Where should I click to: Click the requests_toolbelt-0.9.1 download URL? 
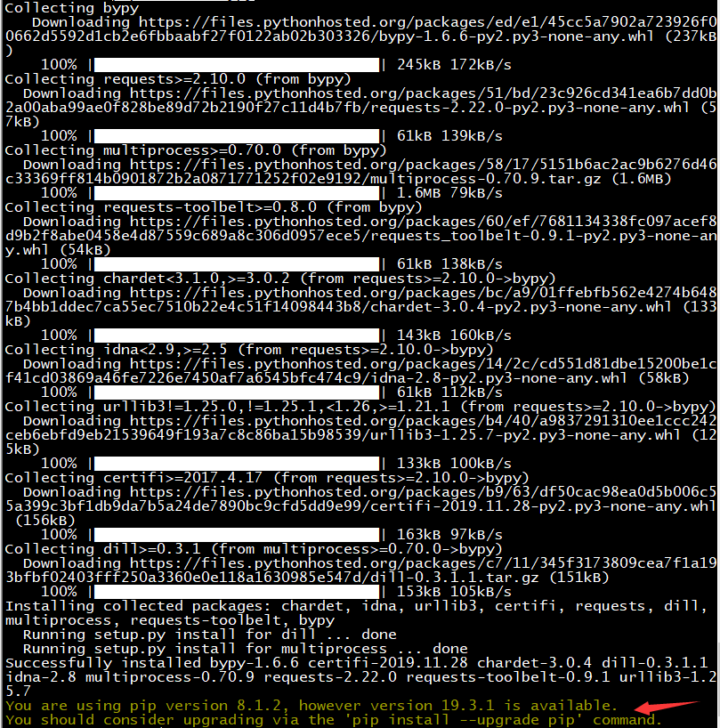[x=360, y=235]
